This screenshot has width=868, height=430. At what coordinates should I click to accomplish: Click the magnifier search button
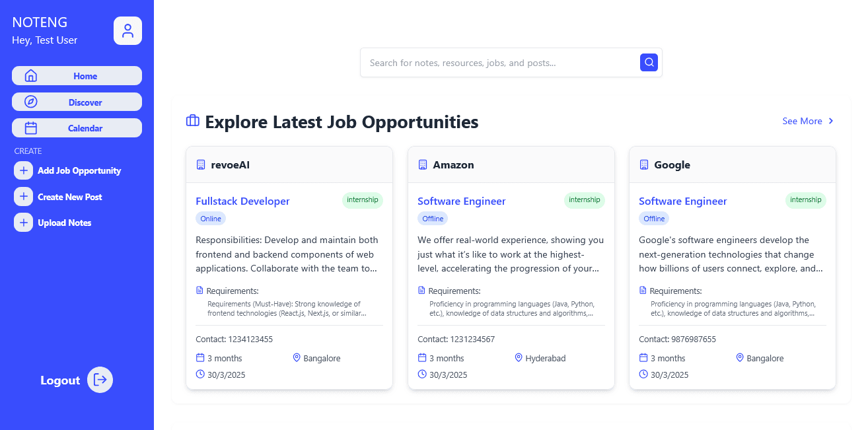pos(649,63)
